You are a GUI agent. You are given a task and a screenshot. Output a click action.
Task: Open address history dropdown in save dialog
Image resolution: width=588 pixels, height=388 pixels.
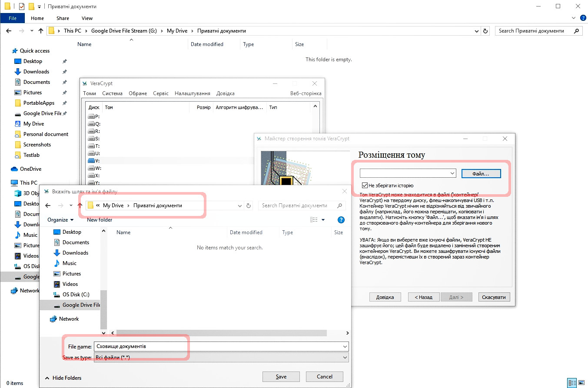click(240, 206)
